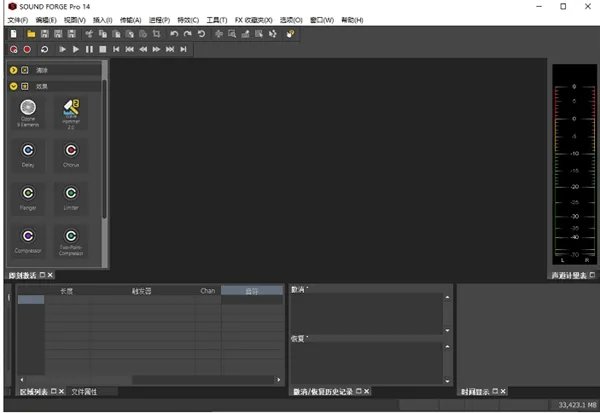This screenshot has height=413, width=600.
Task: Click the highlighted rightmost column header
Action: click(x=252, y=291)
